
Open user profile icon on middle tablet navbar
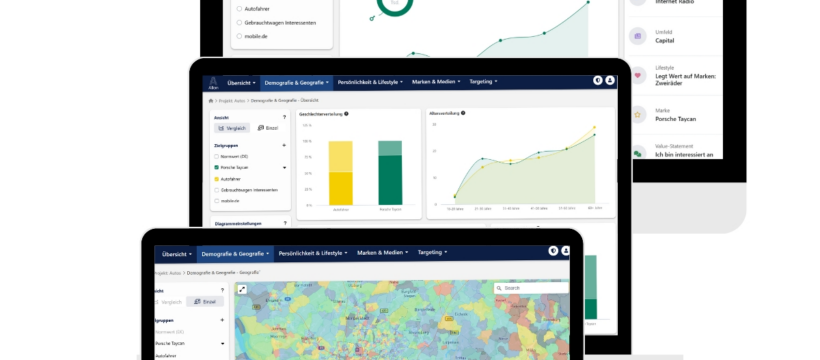click(x=610, y=81)
